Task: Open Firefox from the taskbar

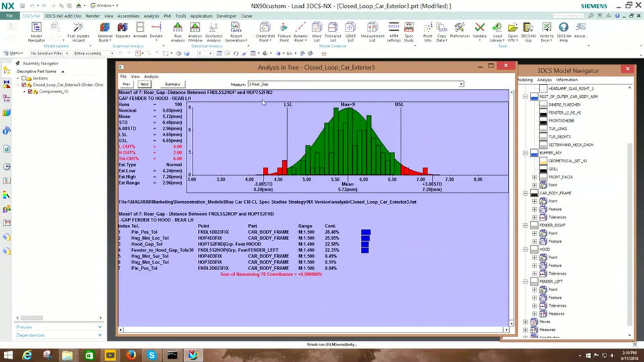Action: [x=131, y=355]
